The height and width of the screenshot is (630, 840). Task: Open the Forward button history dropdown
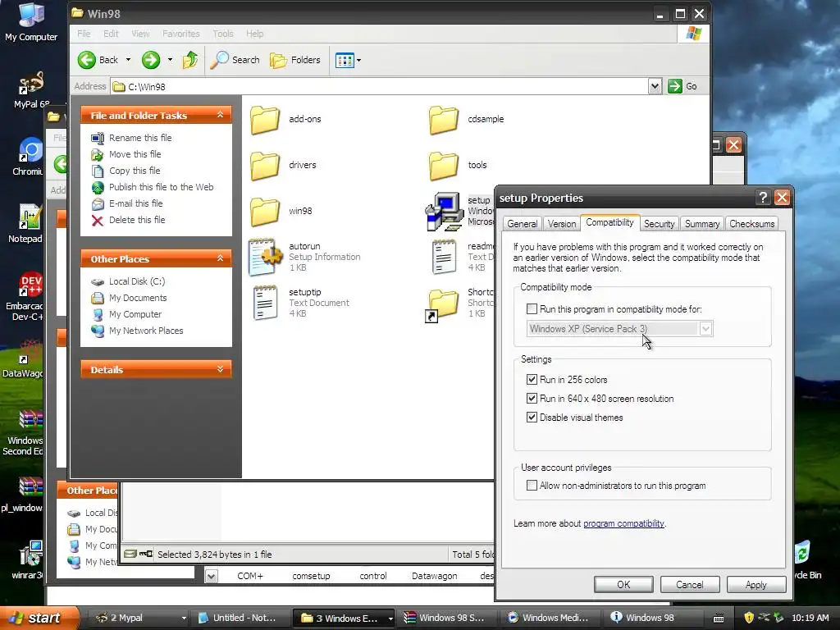pyautogui.click(x=170, y=60)
